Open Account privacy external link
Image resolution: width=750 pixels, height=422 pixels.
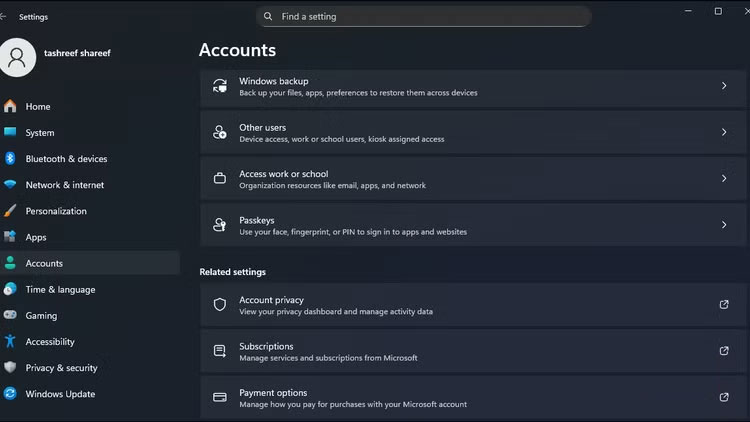click(x=724, y=305)
